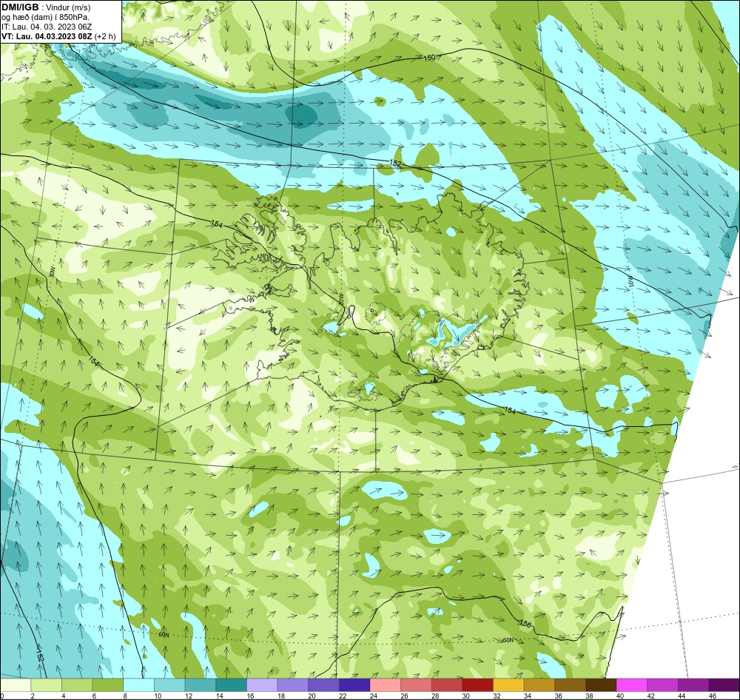Pick the orchid swatch between 42 and 44
Image resolution: width=740 pixels, height=700 pixels.
pos(662,685)
